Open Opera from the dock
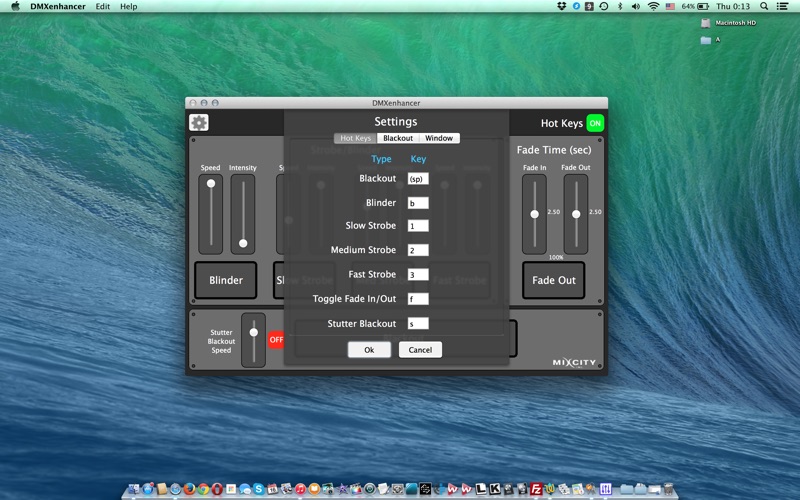This screenshot has height=500, width=800. click(217, 489)
